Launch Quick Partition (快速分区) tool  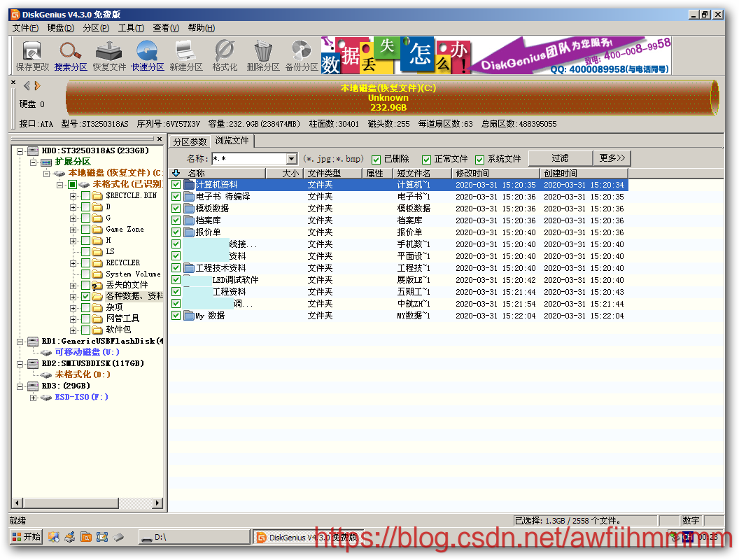[148, 55]
